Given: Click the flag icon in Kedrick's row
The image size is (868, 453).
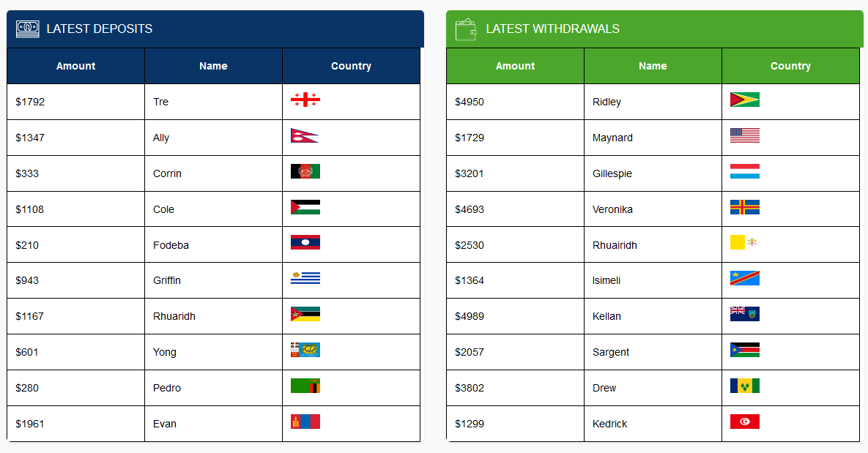Looking at the screenshot, I should tap(744, 422).
